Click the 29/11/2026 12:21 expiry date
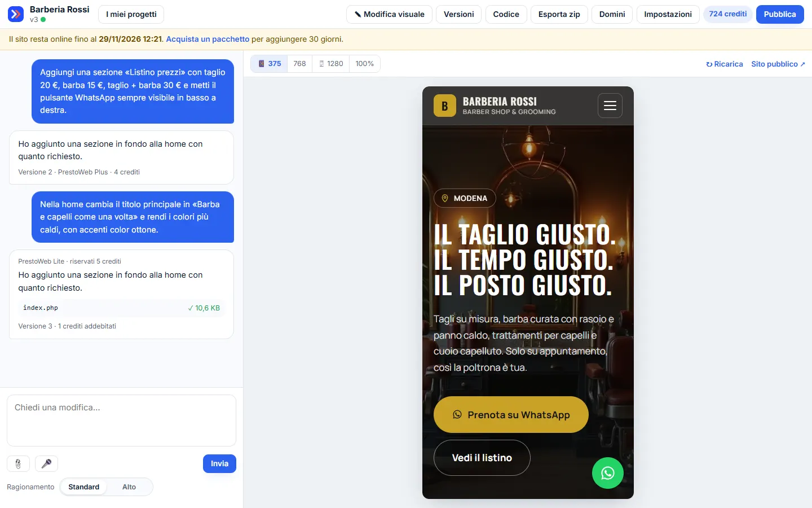The height and width of the screenshot is (508, 812). (x=130, y=40)
